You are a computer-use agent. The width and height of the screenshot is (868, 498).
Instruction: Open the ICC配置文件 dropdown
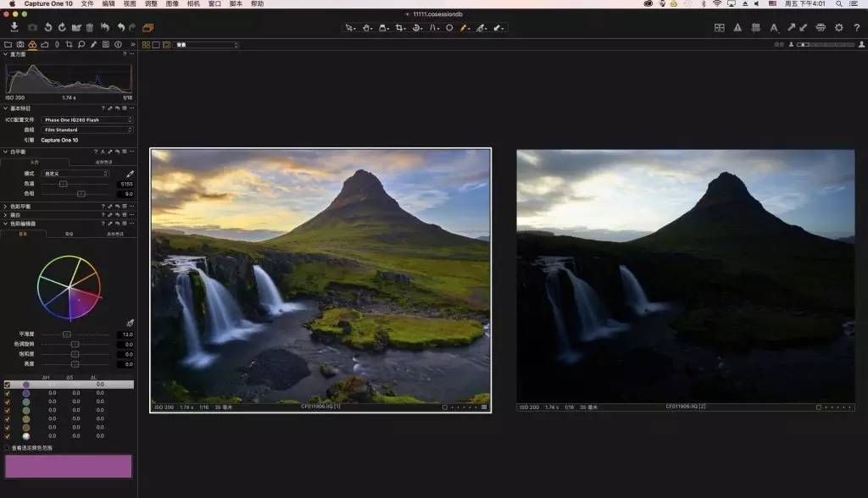pyautogui.click(x=86, y=120)
